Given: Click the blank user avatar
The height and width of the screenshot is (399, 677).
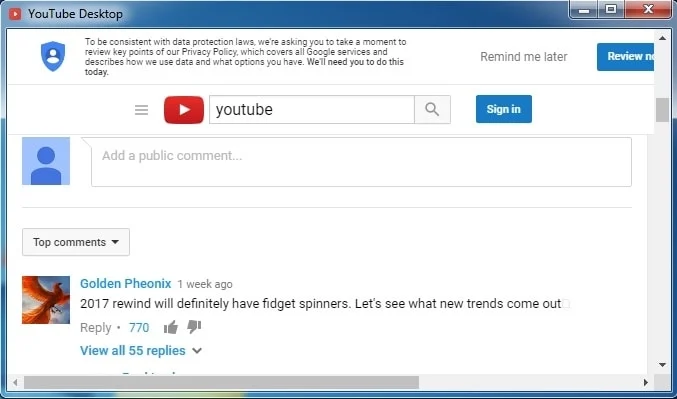Looking at the screenshot, I should (46, 161).
